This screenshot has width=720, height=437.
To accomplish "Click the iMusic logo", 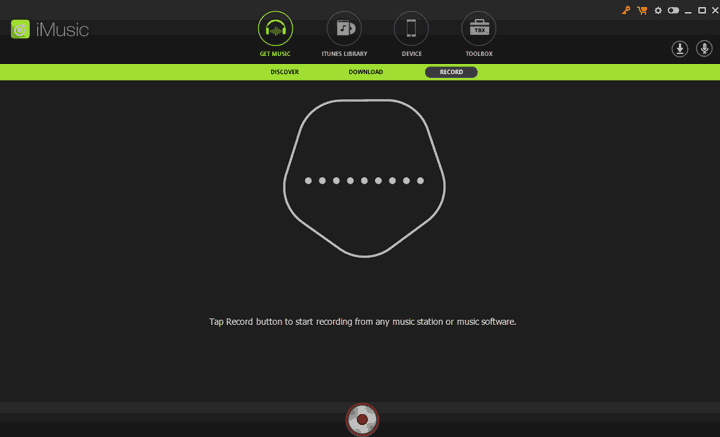I will (50, 29).
